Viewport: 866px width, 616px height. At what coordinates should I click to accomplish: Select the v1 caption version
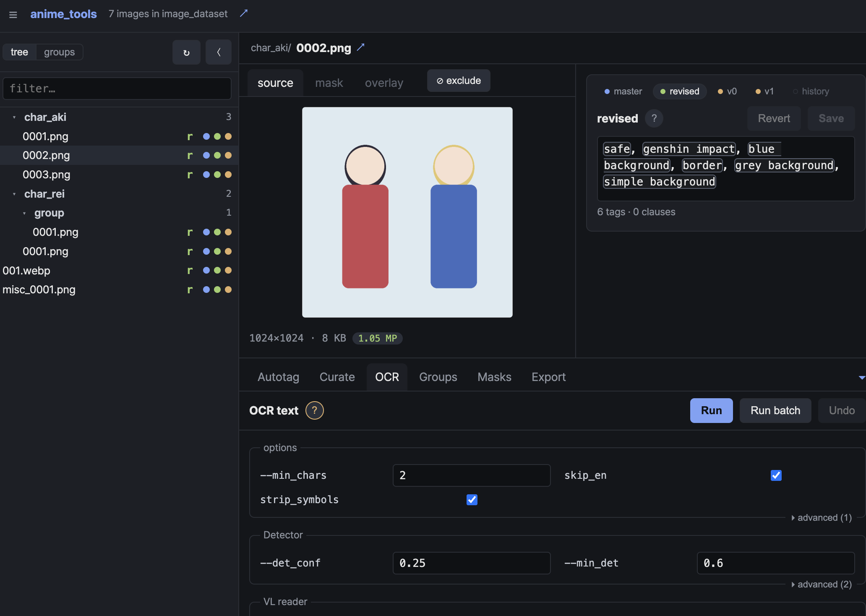point(765,91)
